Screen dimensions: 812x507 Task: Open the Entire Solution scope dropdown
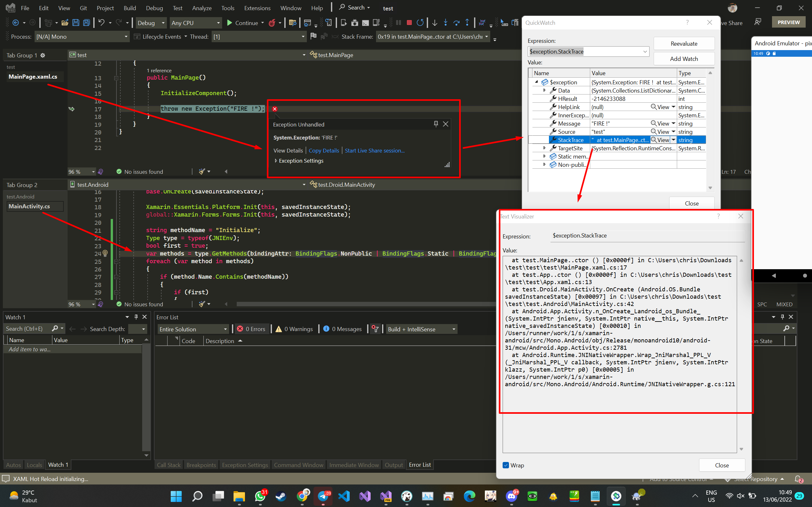pos(193,329)
